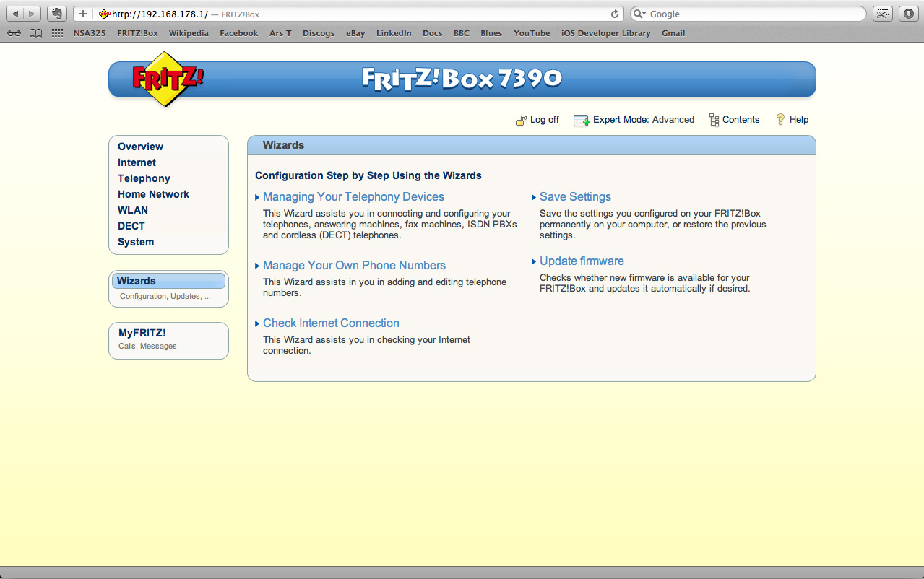The height and width of the screenshot is (579, 924).
Task: Open the Reading List glasses icon
Action: coord(14,33)
